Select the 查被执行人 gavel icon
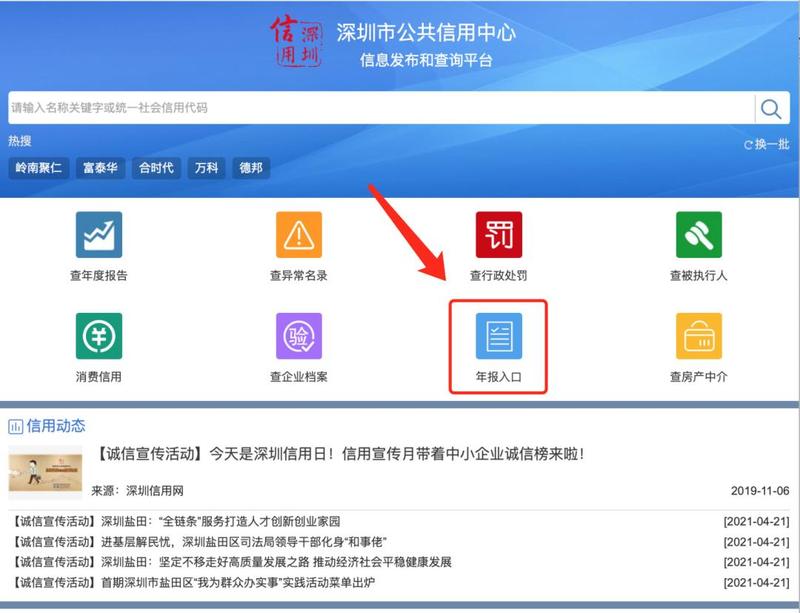Screen dimensions: 800x613 (698, 236)
